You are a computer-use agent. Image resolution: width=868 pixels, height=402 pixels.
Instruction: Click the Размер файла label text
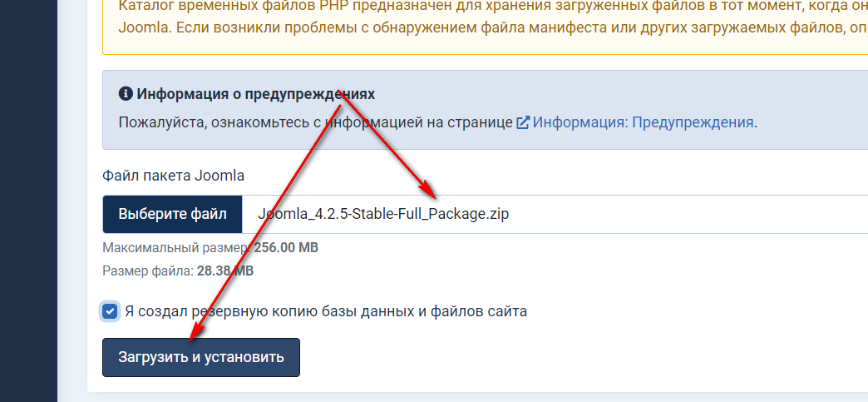click(148, 270)
